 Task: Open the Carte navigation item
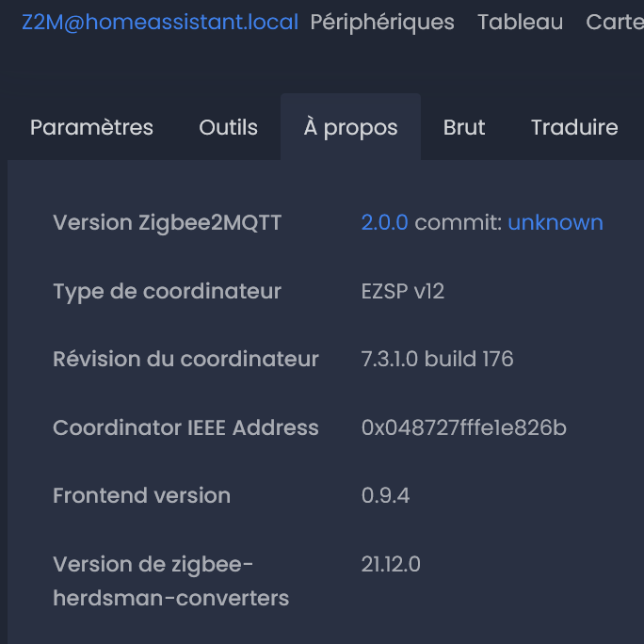coord(614,22)
